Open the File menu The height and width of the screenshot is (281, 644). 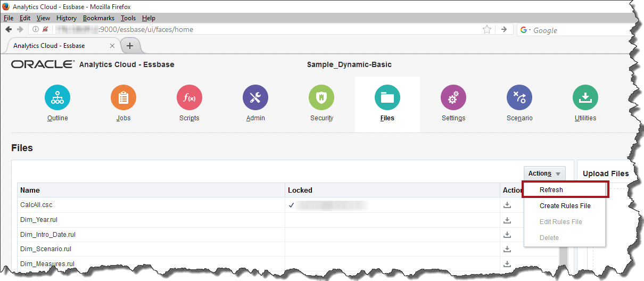click(9, 18)
